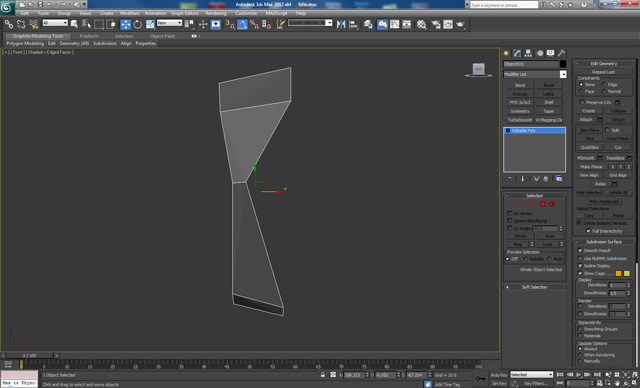This screenshot has width=640, height=388.
Task: Select the Edge constraint radio button
Action: tap(604, 84)
